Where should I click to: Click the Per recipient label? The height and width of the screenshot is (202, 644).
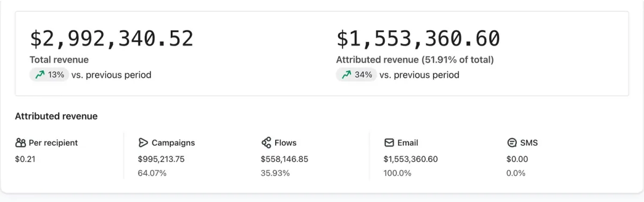(53, 143)
